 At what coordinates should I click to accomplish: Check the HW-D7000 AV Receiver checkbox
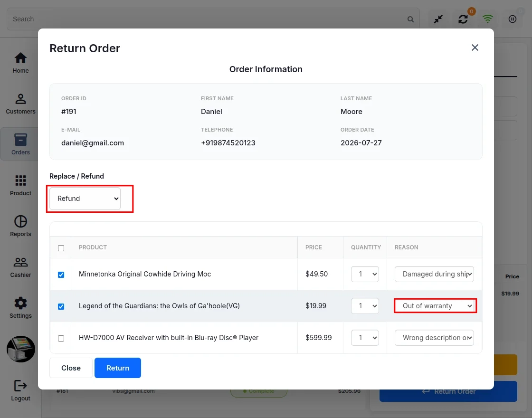[x=61, y=338]
